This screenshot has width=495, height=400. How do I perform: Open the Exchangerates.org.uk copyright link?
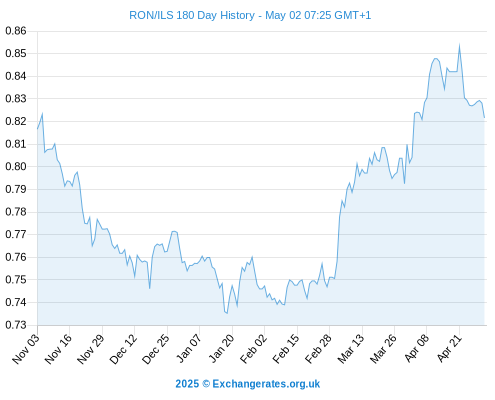pos(248,384)
